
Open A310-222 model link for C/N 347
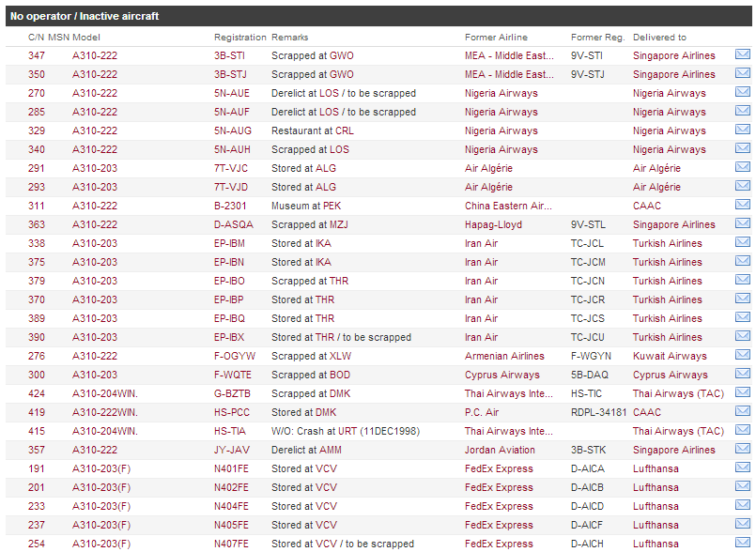95,55
